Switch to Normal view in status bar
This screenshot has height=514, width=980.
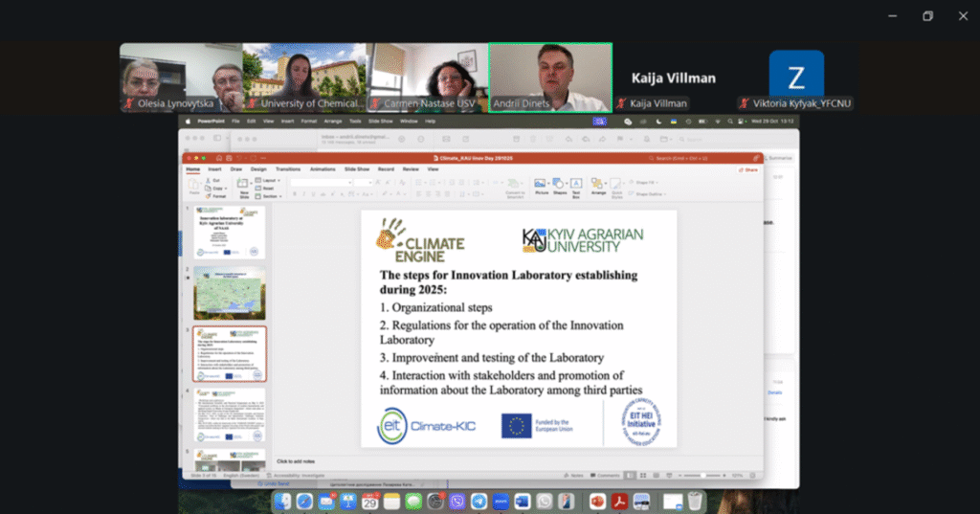pyautogui.click(x=631, y=475)
